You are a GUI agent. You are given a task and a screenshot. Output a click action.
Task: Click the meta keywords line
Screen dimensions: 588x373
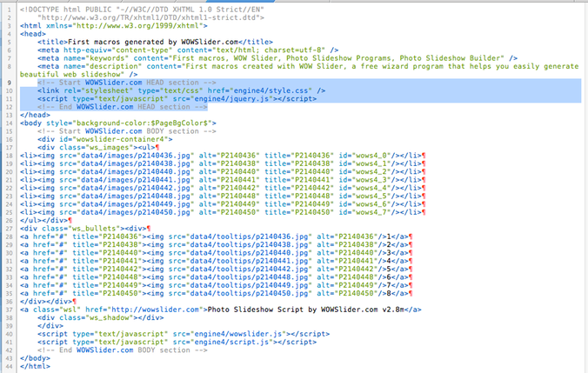[x=277, y=58]
